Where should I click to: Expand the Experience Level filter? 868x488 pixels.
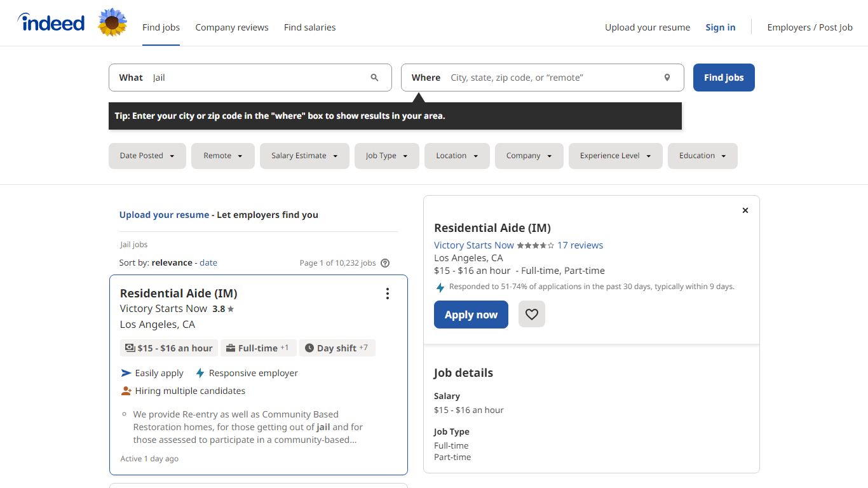point(616,156)
